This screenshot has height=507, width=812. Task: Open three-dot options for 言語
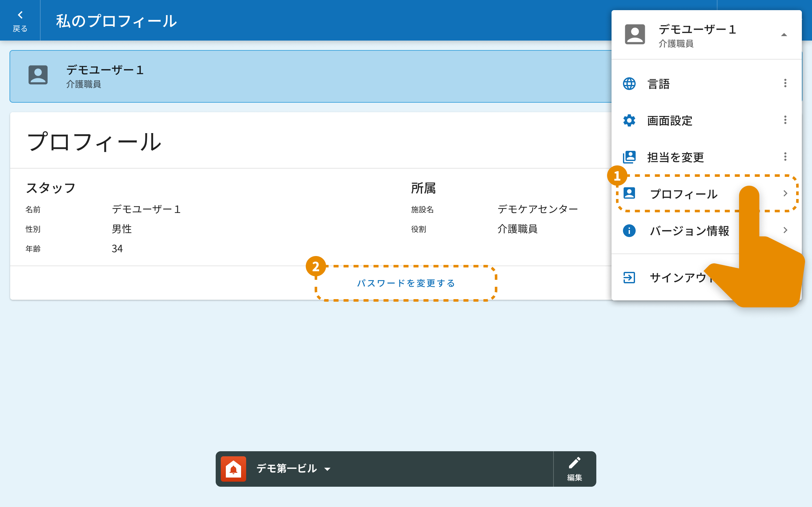coord(785,83)
